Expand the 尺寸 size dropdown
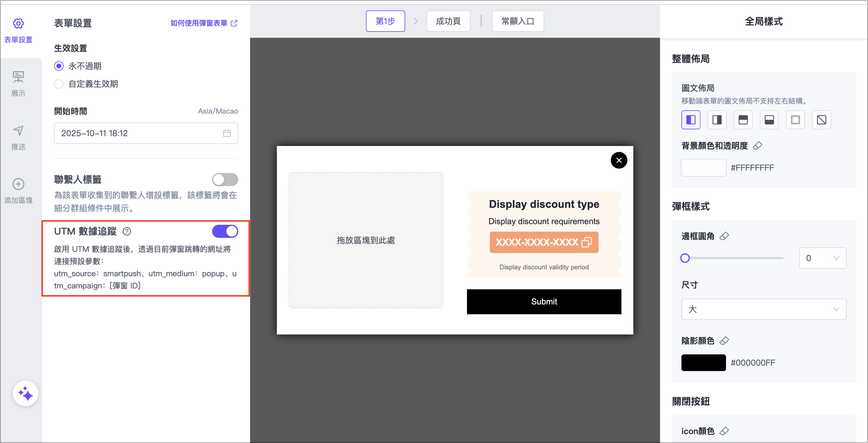 (x=763, y=309)
